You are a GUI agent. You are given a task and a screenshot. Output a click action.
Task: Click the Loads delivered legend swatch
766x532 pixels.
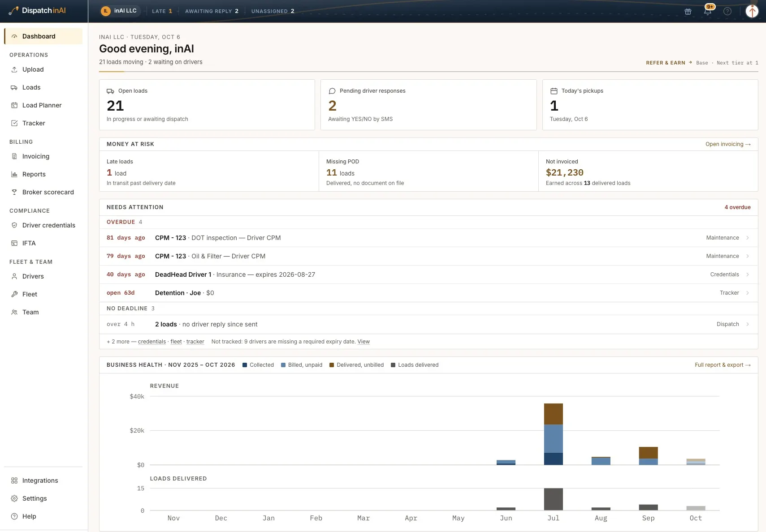click(x=393, y=365)
